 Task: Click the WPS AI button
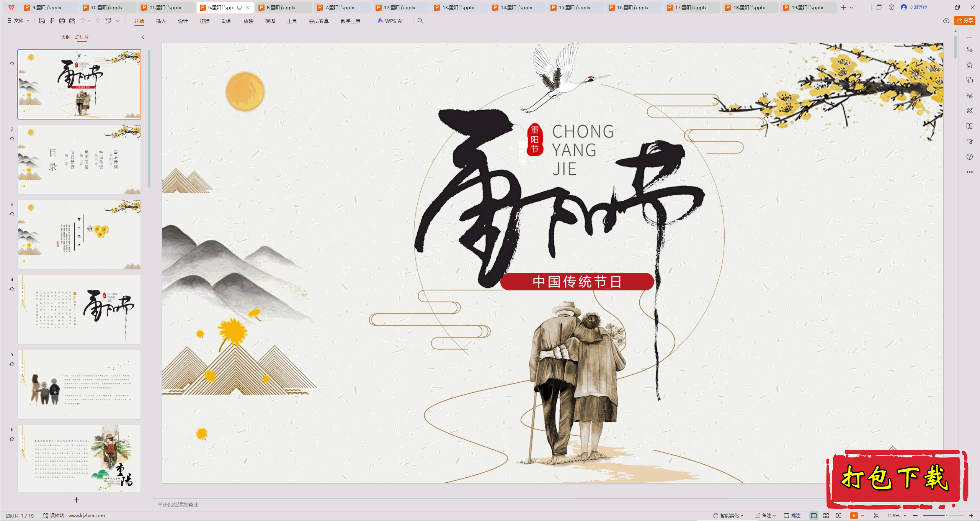[390, 21]
